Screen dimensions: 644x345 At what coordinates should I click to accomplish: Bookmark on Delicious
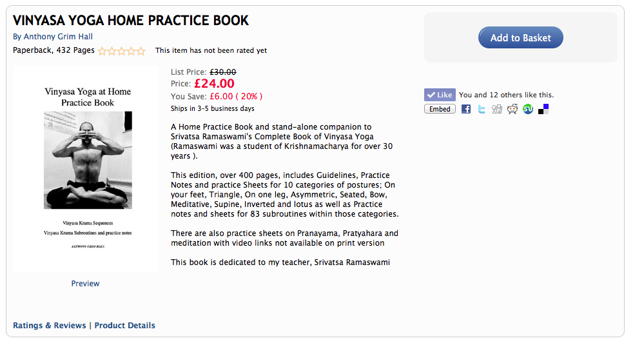[543, 109]
